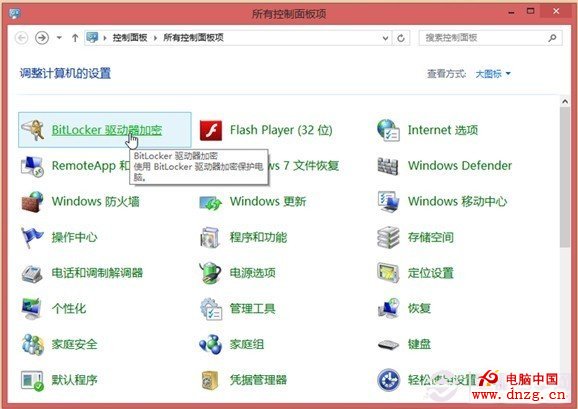Click the 所有控制面板项 breadcrumb
This screenshot has width=578, height=409.
click(193, 38)
